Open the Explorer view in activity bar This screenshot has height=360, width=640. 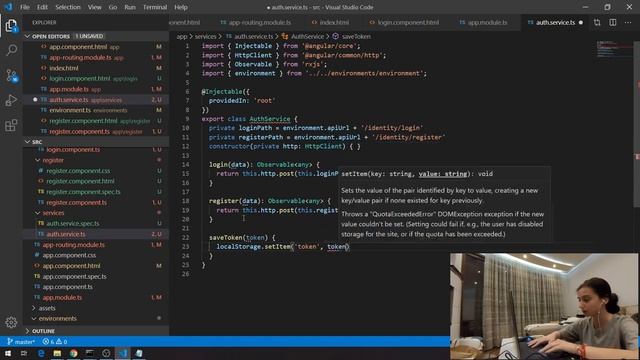(x=11, y=26)
